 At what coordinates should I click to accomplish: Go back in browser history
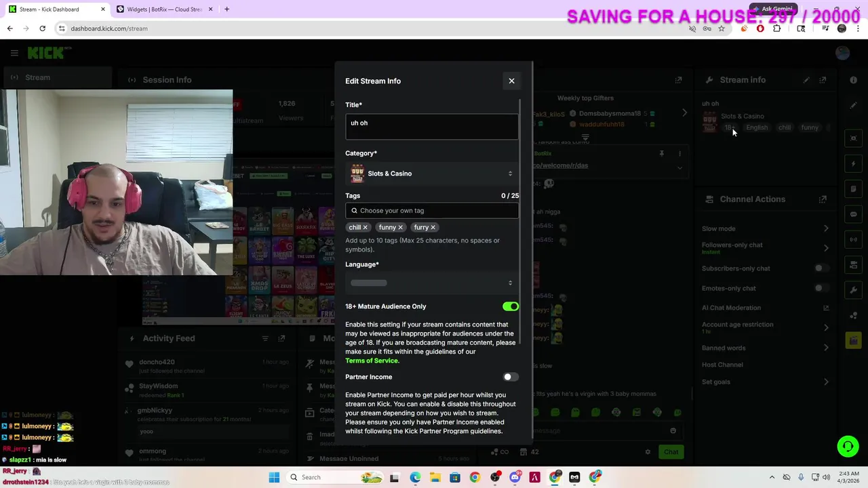click(9, 28)
